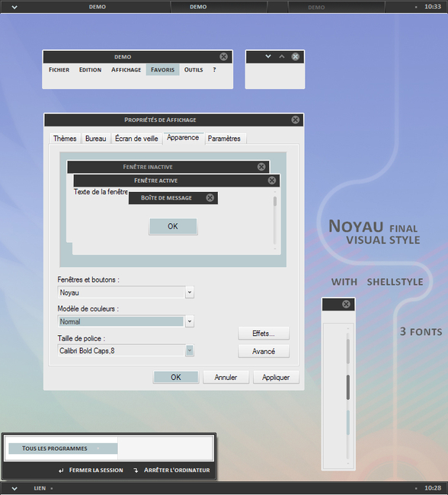The width and height of the screenshot is (448, 495).
Task: Click the Avancé button
Action: (x=264, y=351)
